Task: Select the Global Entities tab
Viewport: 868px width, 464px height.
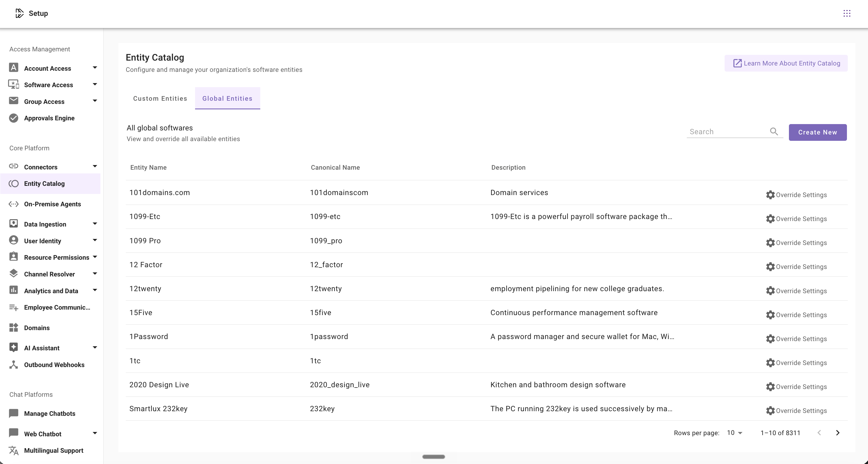Action: click(227, 98)
